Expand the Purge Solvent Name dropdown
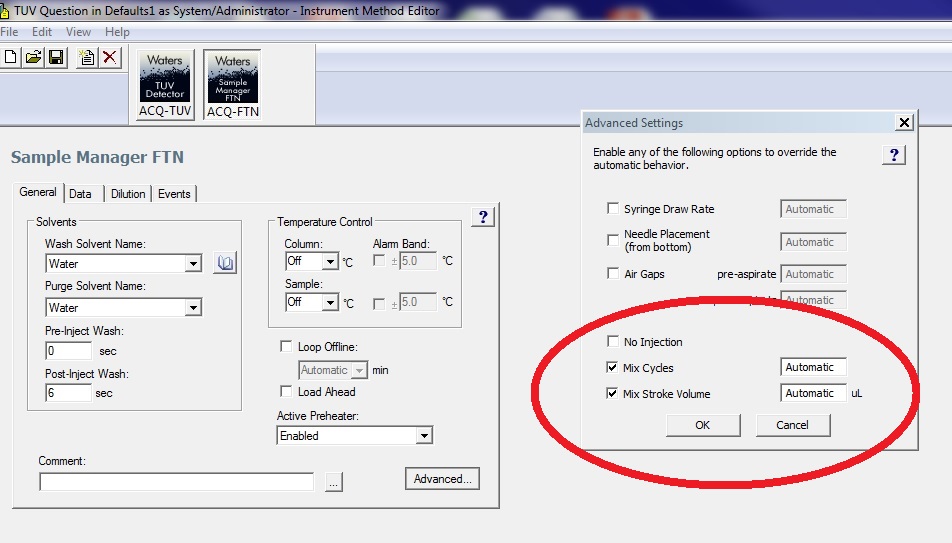952x543 pixels. (193, 308)
